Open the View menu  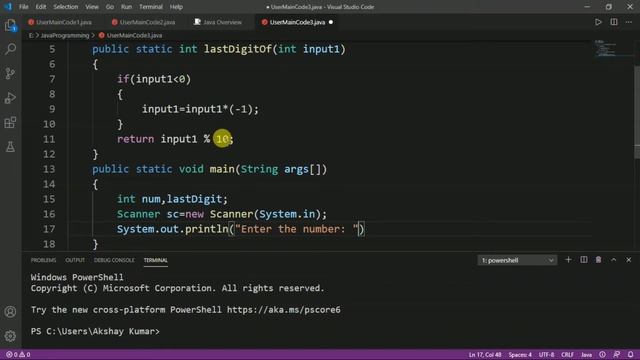point(92,7)
